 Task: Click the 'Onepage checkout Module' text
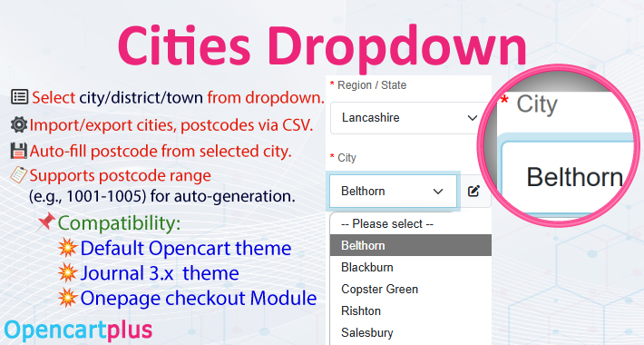tap(199, 298)
